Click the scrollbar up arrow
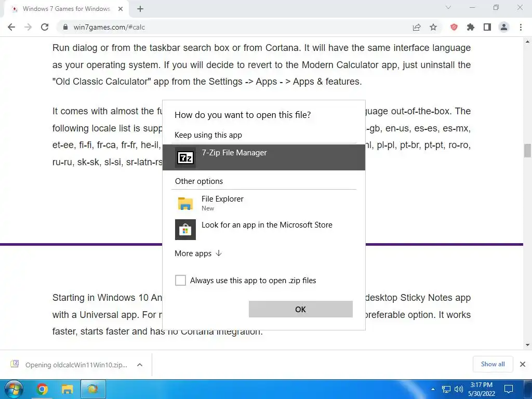The width and height of the screenshot is (532, 399). pyautogui.click(x=527, y=42)
